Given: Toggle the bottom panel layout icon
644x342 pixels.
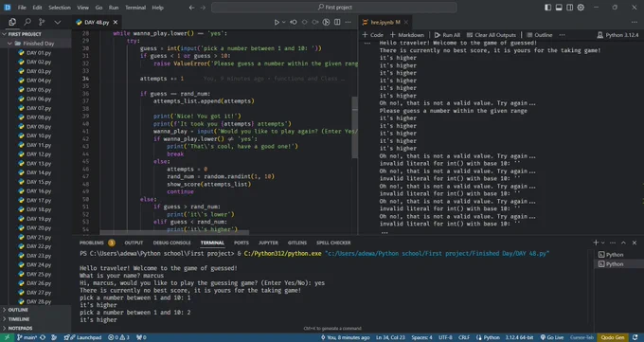Looking at the screenshot, I should 559,8.
